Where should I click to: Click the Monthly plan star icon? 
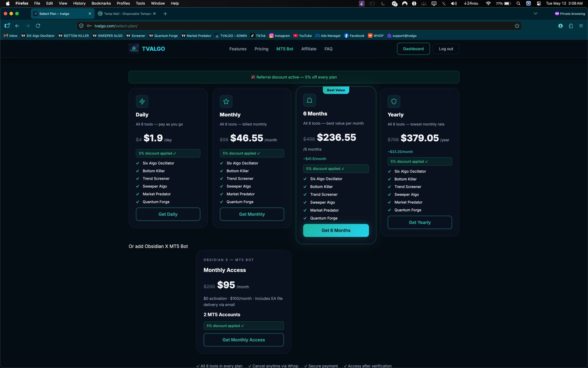pos(226,102)
